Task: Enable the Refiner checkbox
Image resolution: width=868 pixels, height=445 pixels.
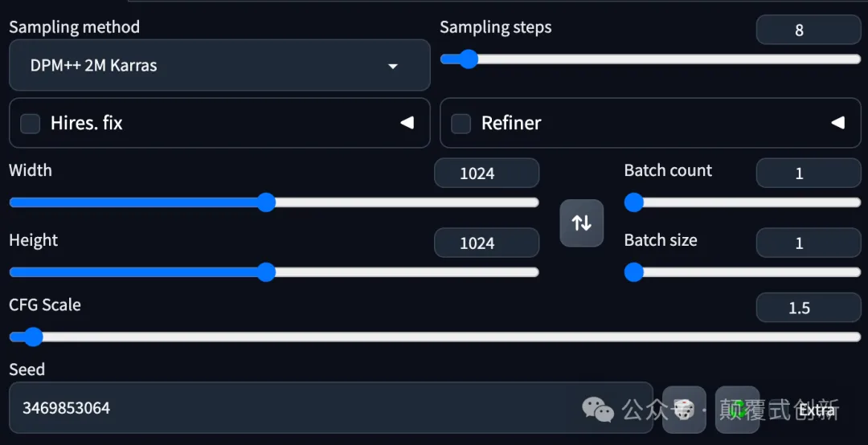Action: coord(461,124)
